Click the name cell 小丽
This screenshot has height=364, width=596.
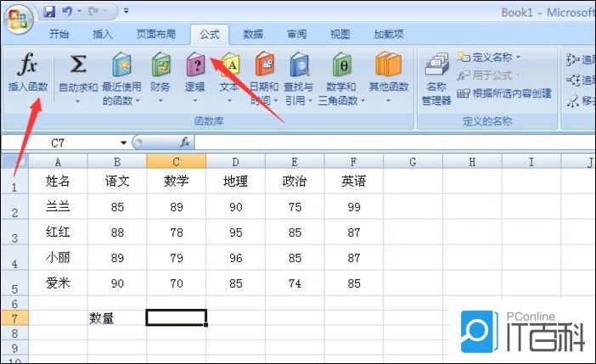pos(58,258)
